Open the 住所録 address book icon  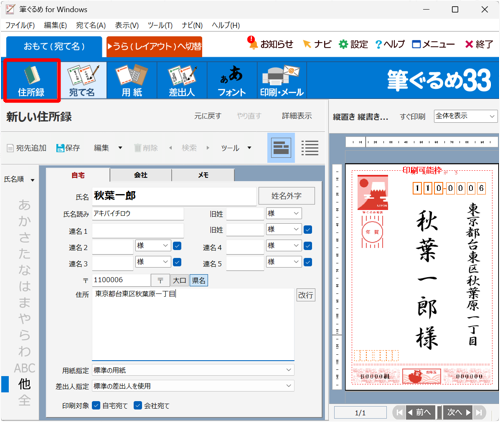[x=32, y=80]
